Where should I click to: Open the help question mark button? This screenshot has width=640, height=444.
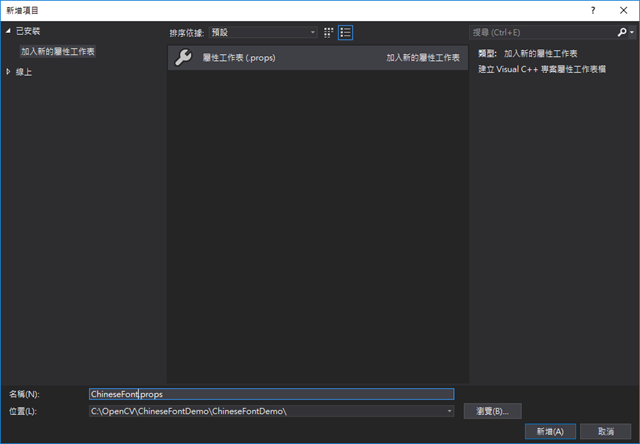[x=593, y=11]
